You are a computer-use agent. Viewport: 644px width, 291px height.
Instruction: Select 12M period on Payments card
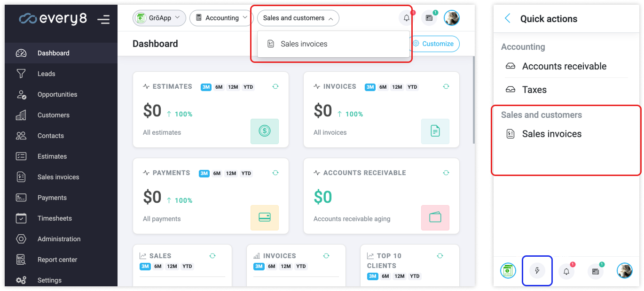click(231, 173)
